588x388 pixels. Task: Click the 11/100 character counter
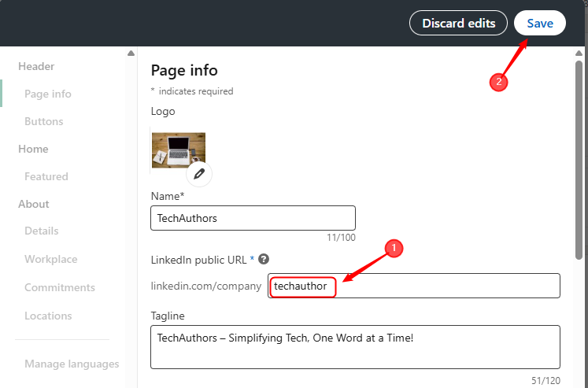click(x=342, y=238)
